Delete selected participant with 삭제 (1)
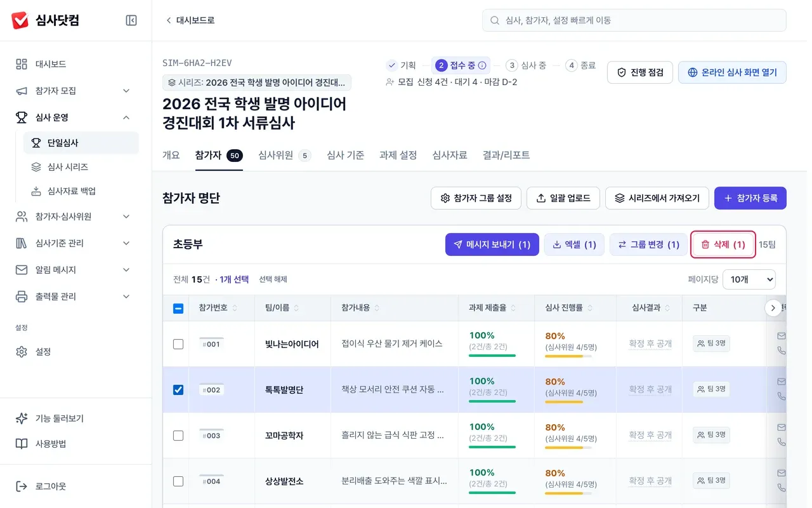Screen dimensions: 812x508 pos(723,244)
